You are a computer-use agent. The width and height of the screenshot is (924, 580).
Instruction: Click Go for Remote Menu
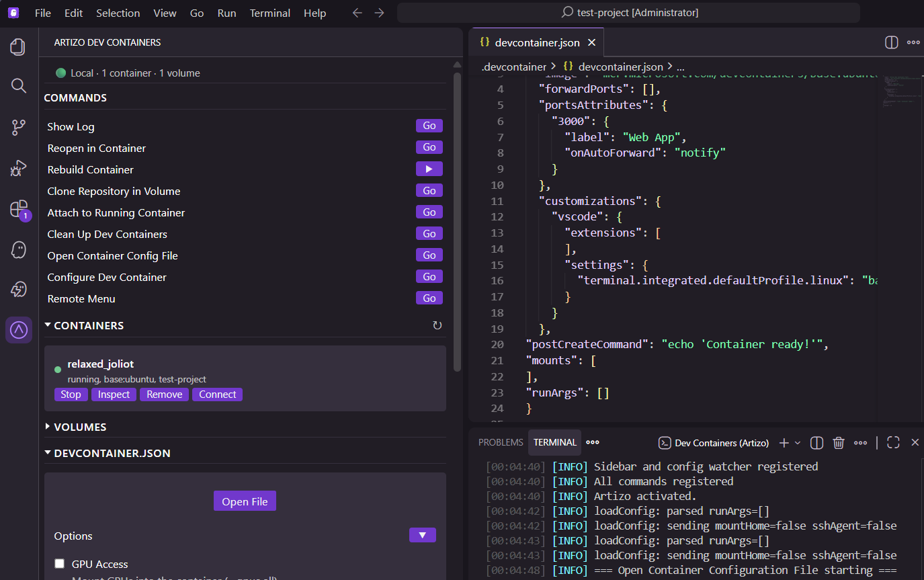coord(429,298)
